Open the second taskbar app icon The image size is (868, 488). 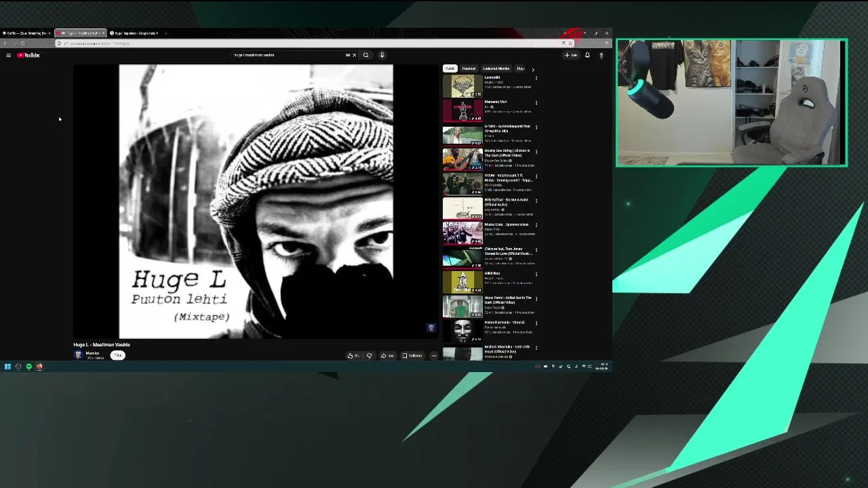point(18,367)
